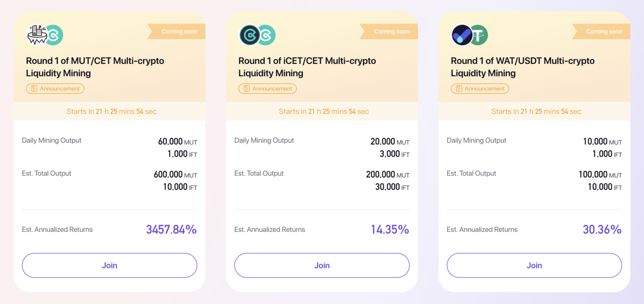This screenshot has width=644, height=304.
Task: Click the 3457.84% annualized returns value
Action: (x=171, y=229)
